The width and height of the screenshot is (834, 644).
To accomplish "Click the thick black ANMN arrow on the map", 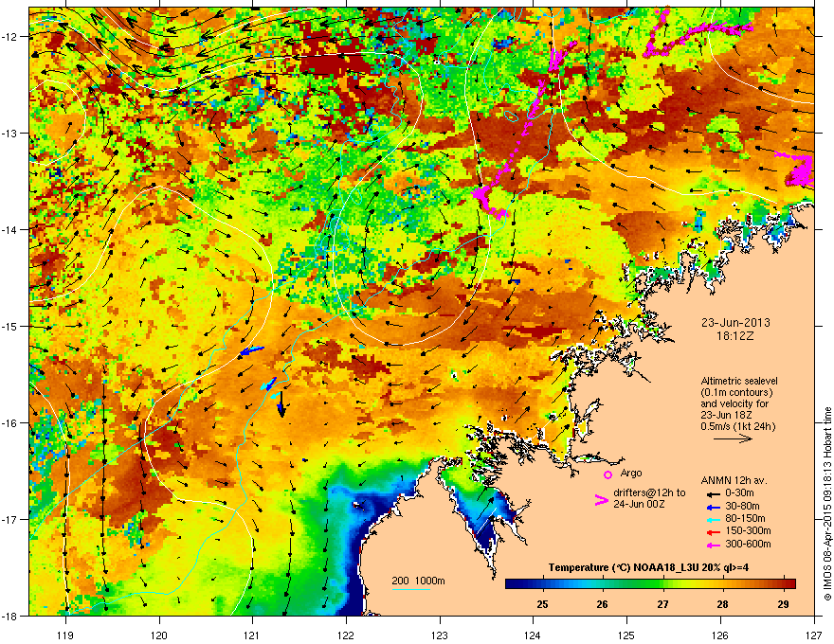I will click(x=281, y=403).
